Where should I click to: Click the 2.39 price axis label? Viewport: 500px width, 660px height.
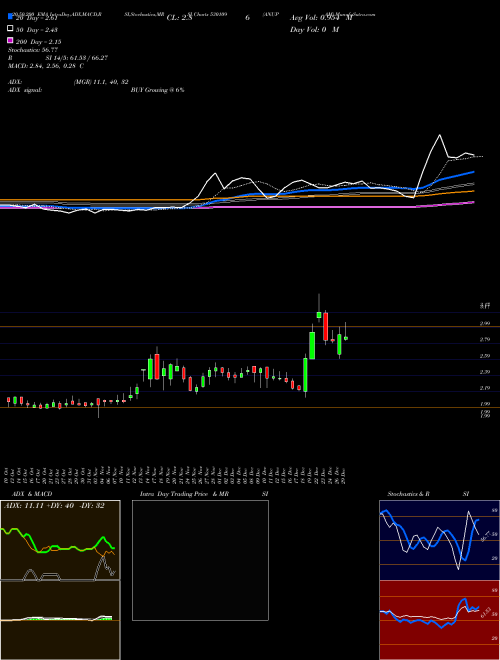click(485, 372)
